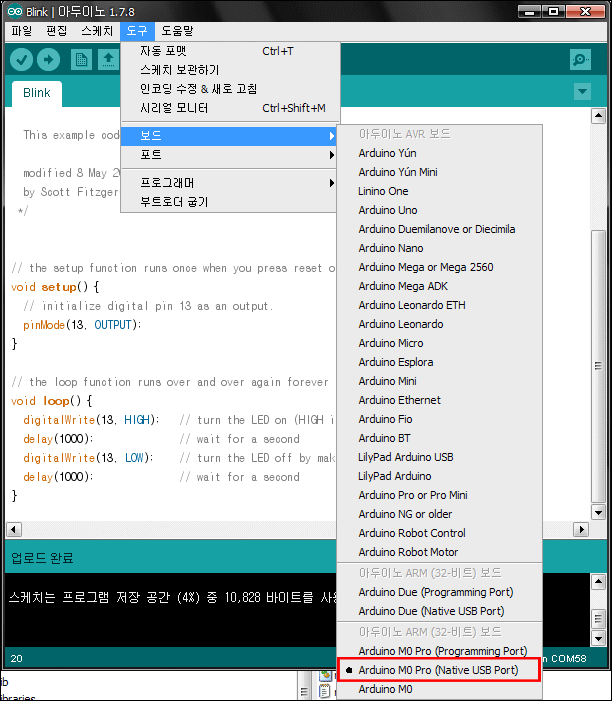
Task: Choose 부트로더 굽기 menu entry
Action: [x=229, y=202]
